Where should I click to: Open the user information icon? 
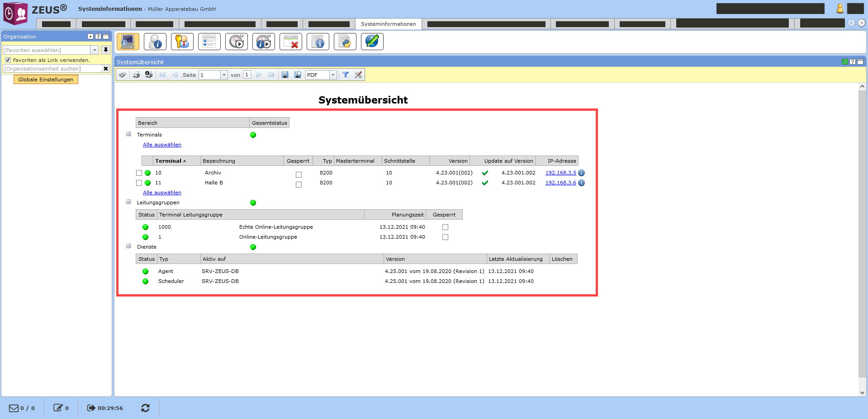point(155,42)
